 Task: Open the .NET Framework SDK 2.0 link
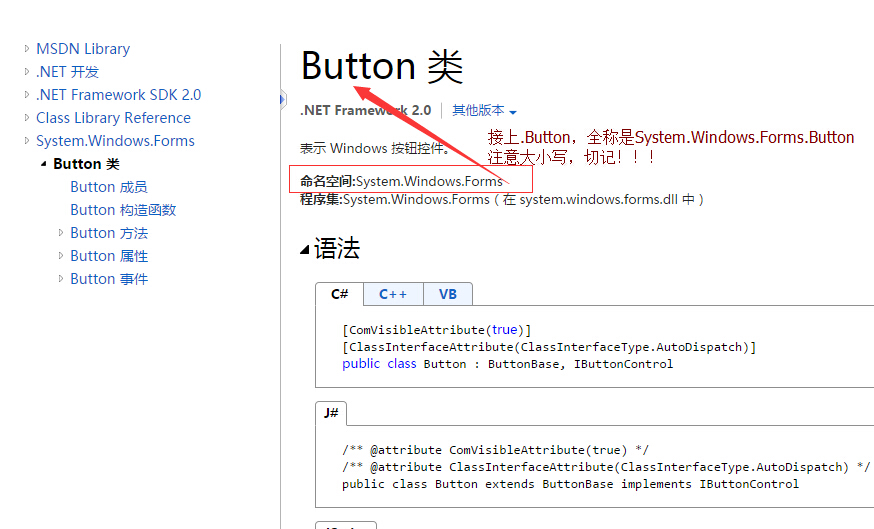tap(119, 95)
